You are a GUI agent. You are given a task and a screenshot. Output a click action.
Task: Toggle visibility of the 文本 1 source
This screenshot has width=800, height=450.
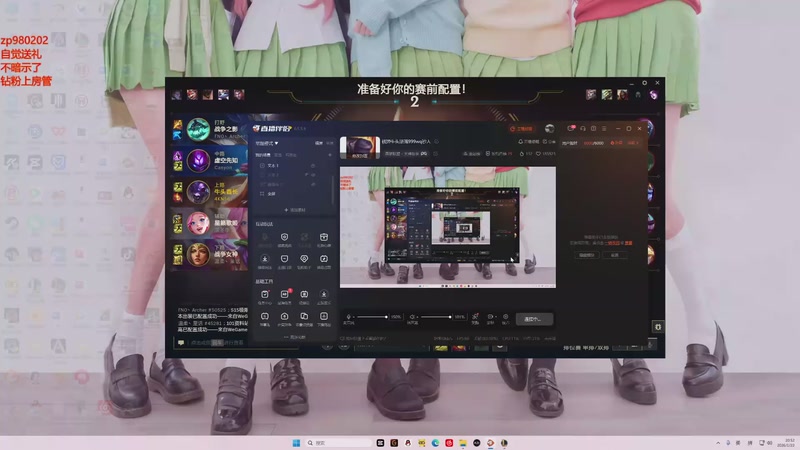click(313, 166)
